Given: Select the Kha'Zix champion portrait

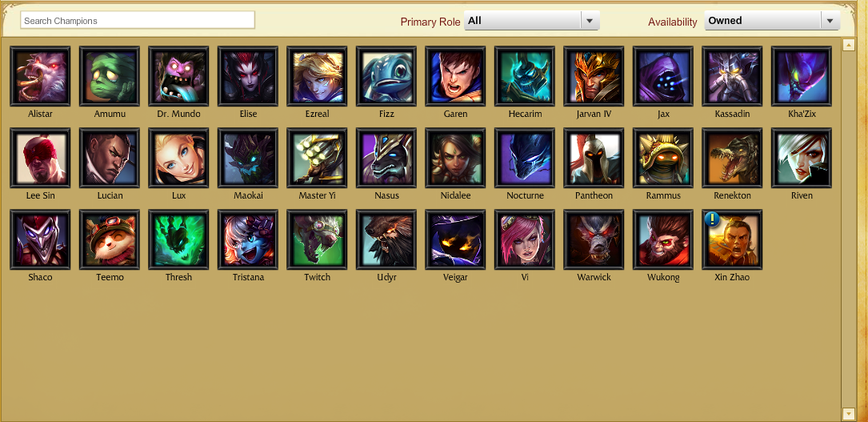Looking at the screenshot, I should click(x=802, y=76).
